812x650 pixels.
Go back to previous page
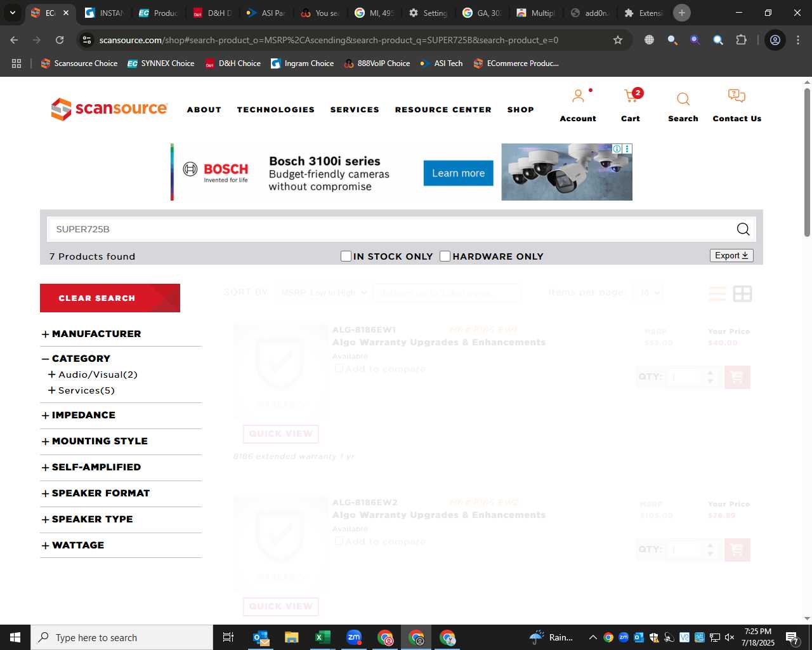[x=14, y=40]
